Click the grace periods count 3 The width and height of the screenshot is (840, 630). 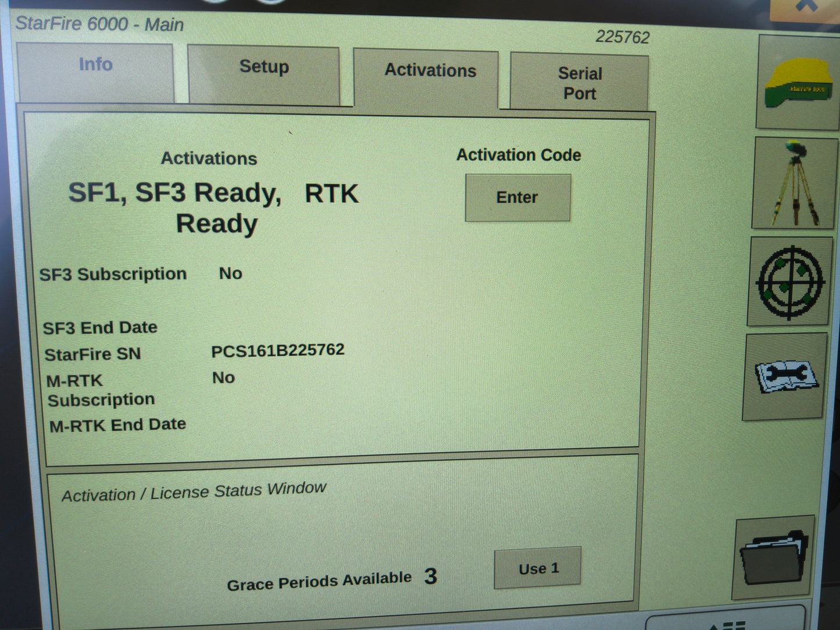pos(430,577)
